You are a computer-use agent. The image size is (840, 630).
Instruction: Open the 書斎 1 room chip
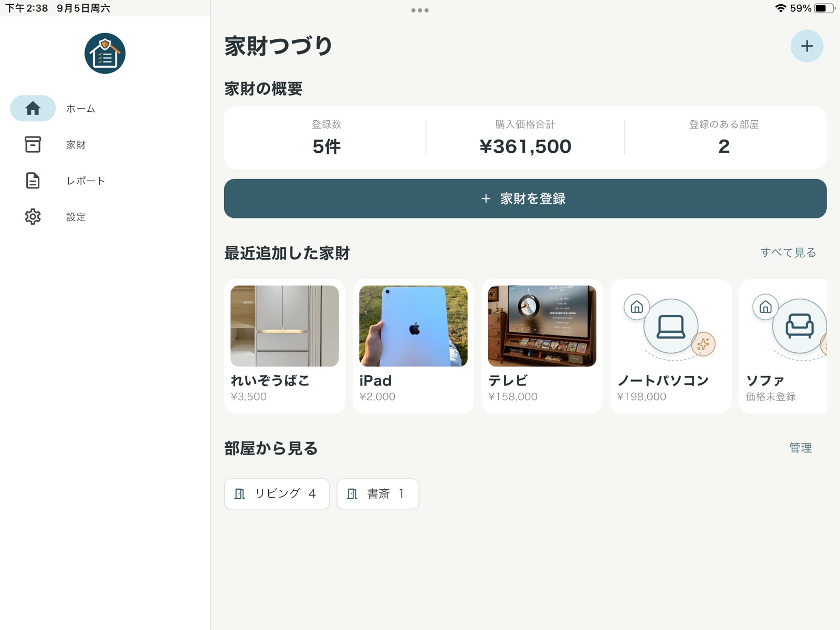coord(377,493)
